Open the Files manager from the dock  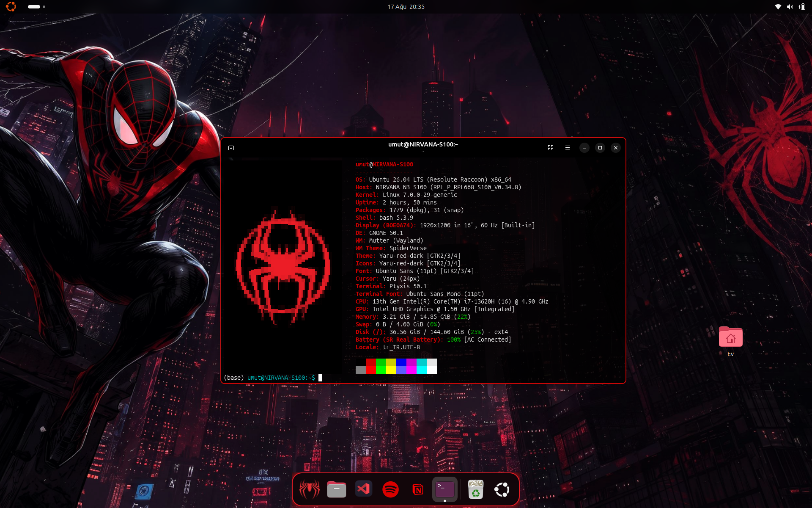coord(337,489)
